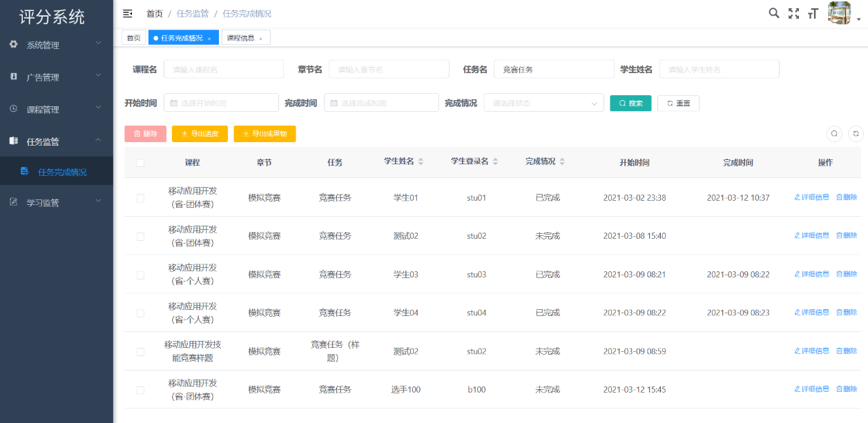Screen dimensions: 868x423
Task: Toggle fullscreen mode icon
Action: tap(793, 13)
